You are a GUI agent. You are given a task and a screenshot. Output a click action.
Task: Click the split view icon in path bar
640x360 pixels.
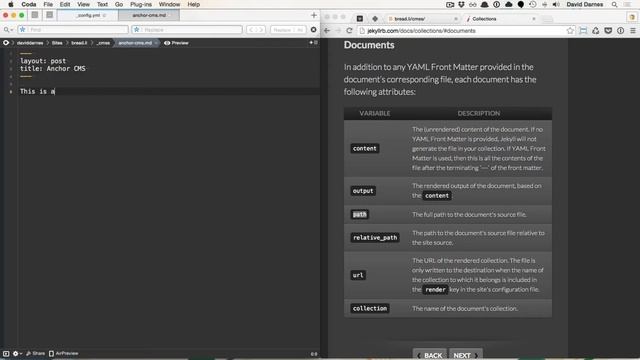point(313,42)
